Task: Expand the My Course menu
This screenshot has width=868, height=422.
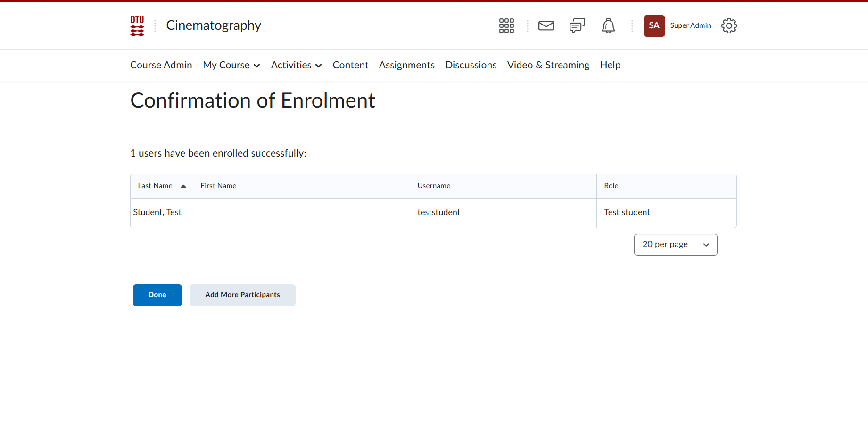Action: click(231, 65)
